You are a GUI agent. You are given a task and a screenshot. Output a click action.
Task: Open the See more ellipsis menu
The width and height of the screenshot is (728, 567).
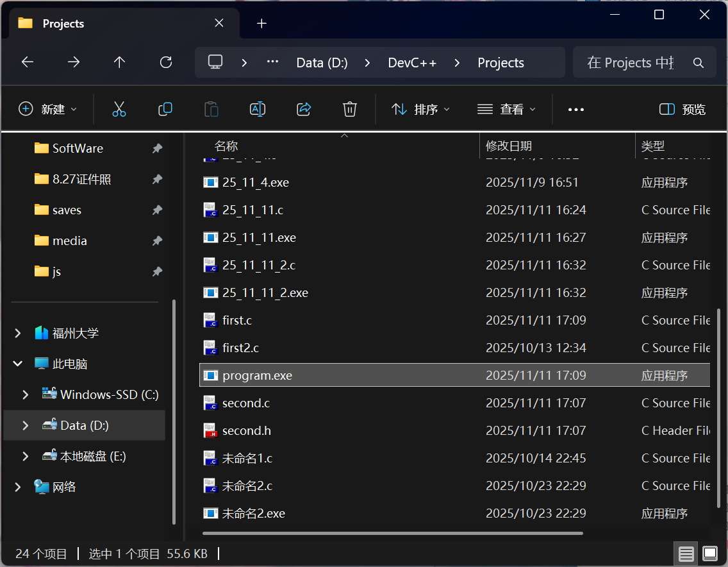[x=575, y=109]
